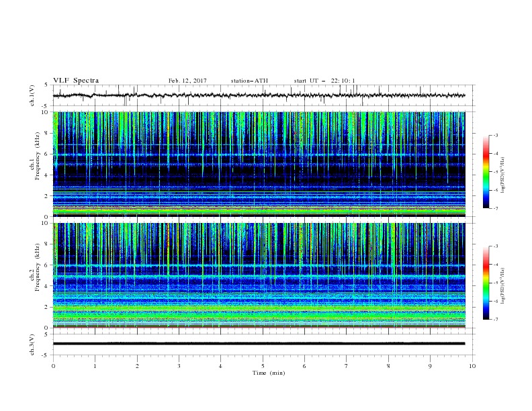Click the time axis tick label "9"
Image resolution: width=532 pixels, height=411 pixels.
pyautogui.click(x=431, y=366)
